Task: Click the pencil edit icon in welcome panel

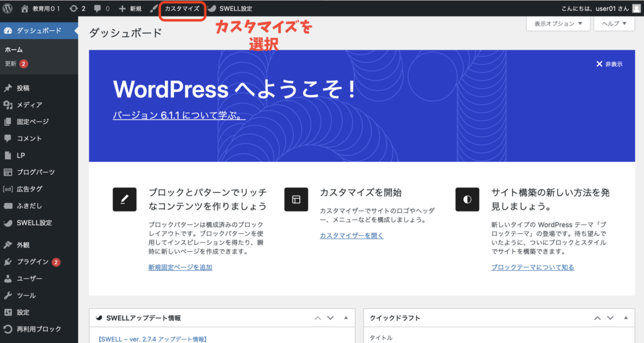Action: pos(125,200)
